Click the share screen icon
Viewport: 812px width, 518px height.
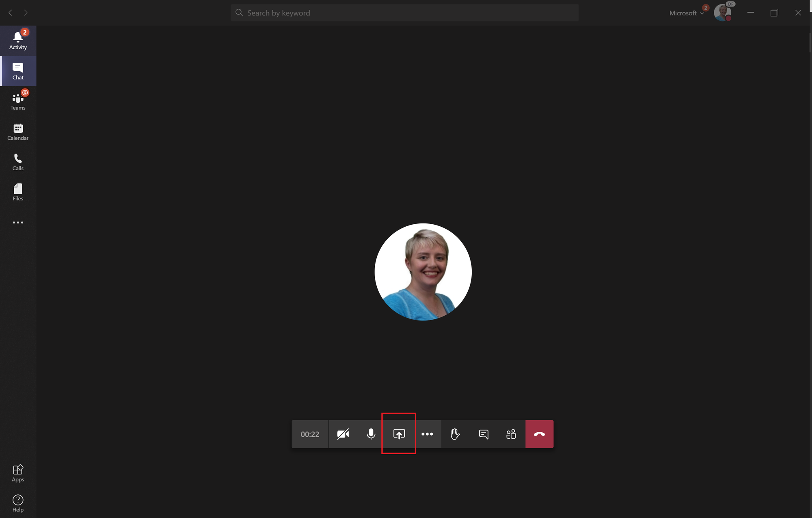[398, 434]
